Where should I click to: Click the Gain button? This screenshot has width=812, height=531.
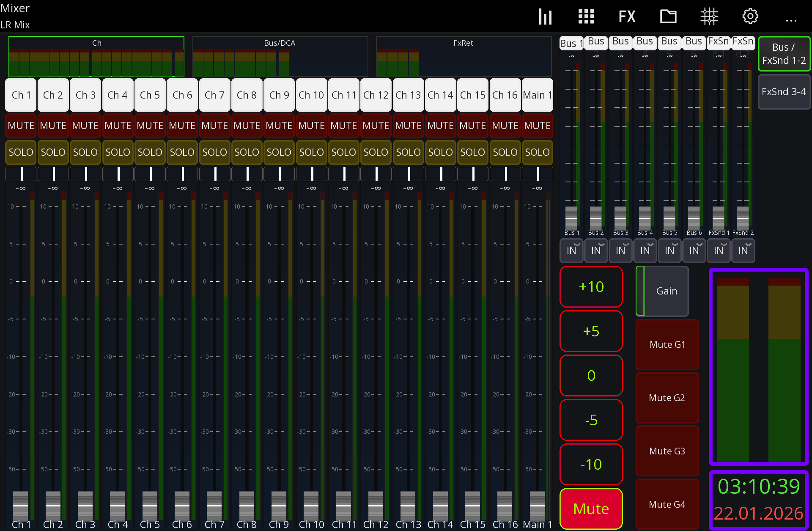[x=663, y=291]
